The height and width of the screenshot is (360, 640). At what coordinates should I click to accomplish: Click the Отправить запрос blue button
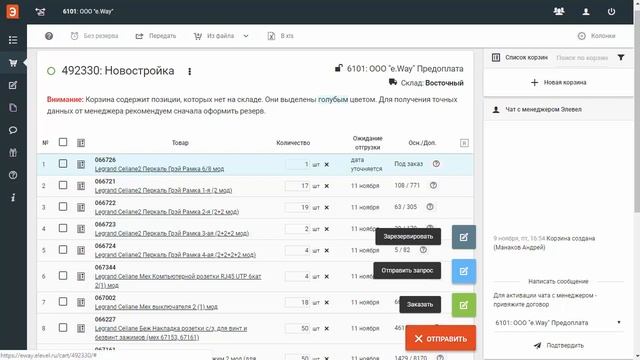pyautogui.click(x=464, y=271)
